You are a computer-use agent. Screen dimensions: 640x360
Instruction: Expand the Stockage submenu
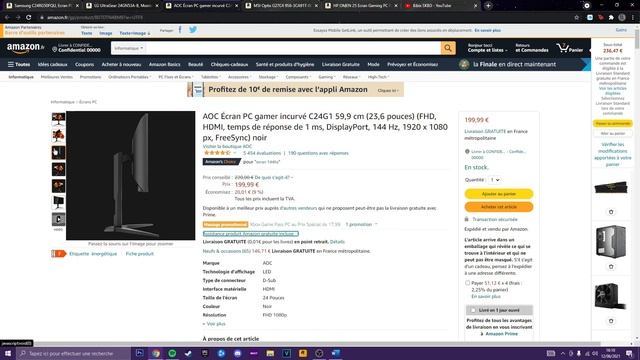[x=268, y=77]
